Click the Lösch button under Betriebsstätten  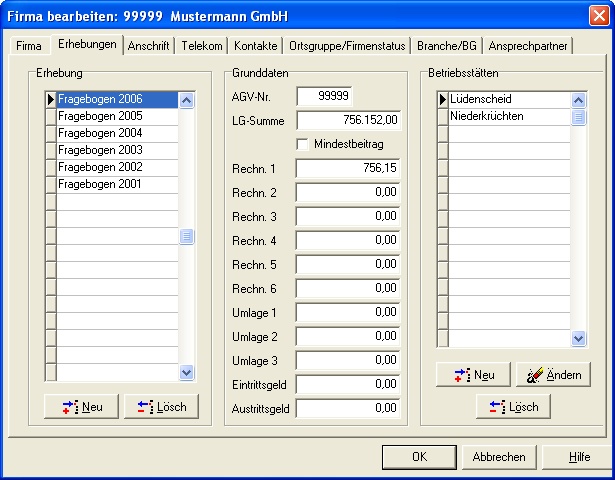pyautogui.click(x=513, y=407)
